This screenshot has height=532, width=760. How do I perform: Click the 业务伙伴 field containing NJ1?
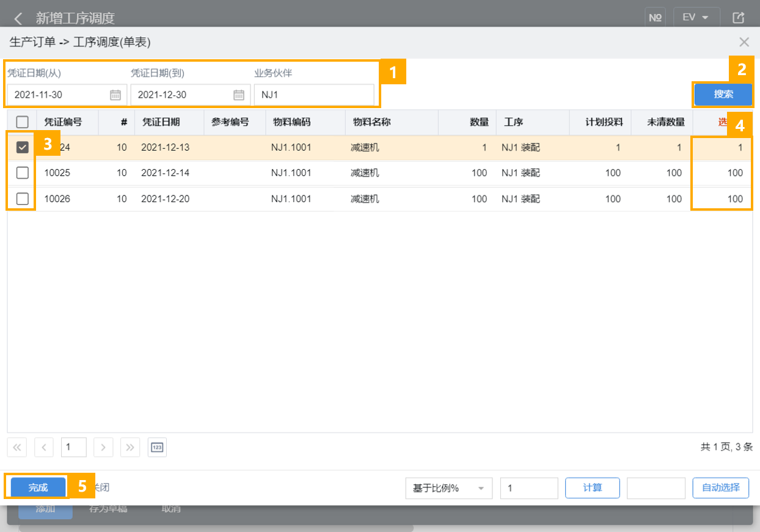point(314,95)
